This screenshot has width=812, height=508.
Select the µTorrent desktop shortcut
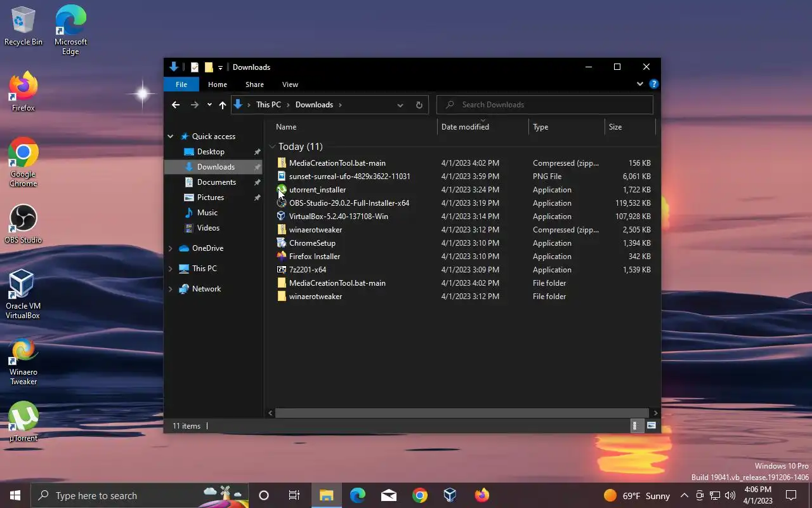[x=23, y=422]
